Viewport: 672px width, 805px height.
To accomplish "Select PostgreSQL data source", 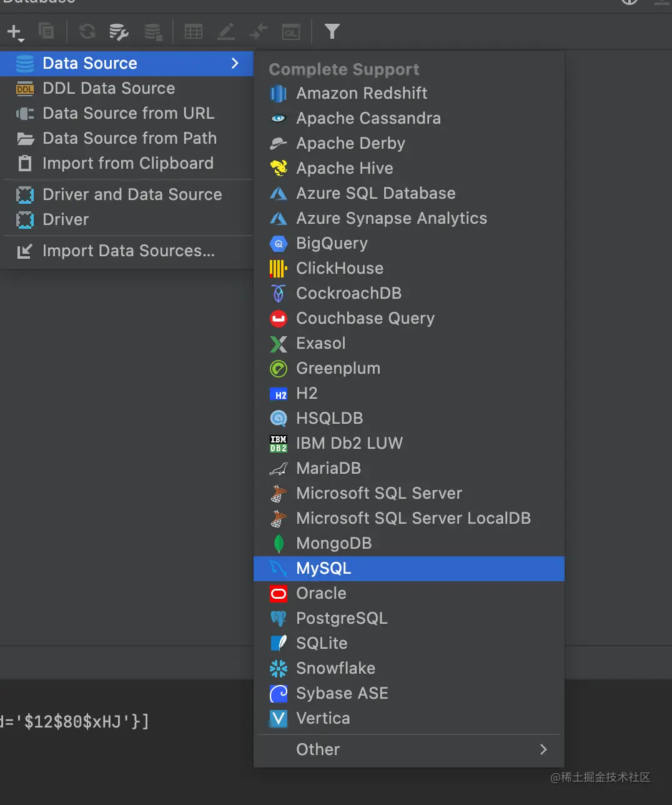I will pos(409,618).
